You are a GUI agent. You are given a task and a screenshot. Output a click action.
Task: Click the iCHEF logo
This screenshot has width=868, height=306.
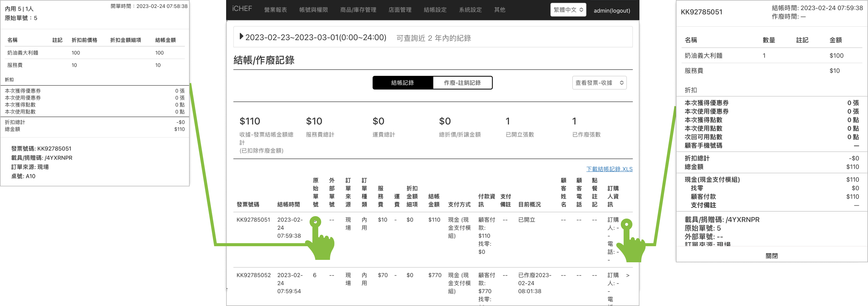242,9
